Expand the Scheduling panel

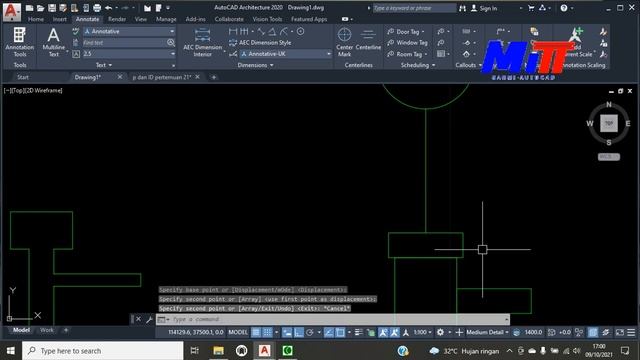click(418, 65)
